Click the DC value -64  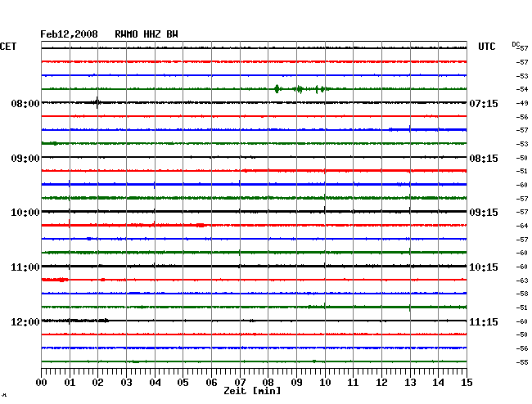(x=522, y=226)
